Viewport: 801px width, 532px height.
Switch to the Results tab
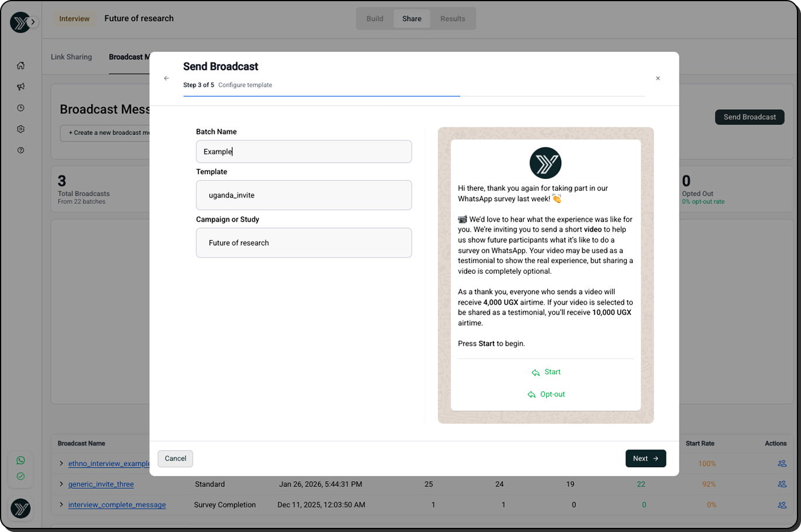coord(453,19)
